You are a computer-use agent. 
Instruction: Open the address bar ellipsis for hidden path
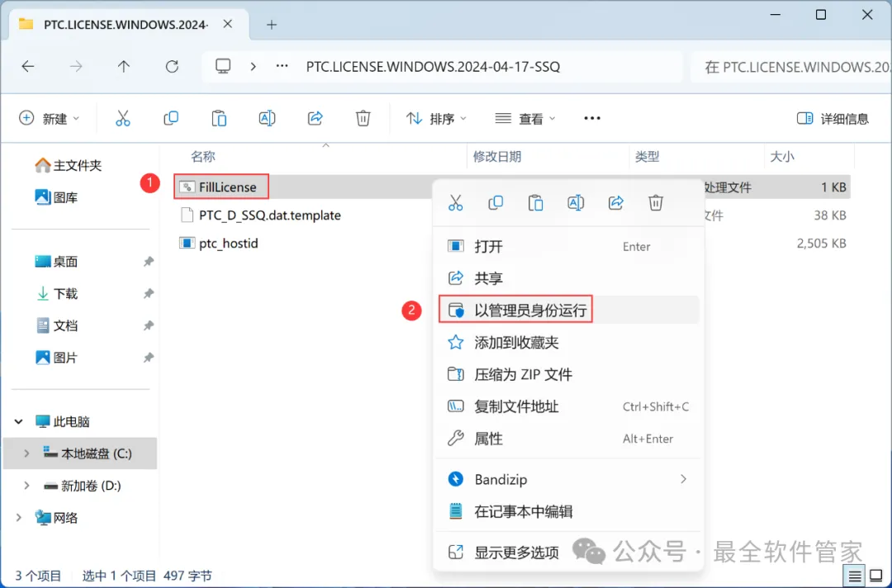pyautogui.click(x=282, y=67)
